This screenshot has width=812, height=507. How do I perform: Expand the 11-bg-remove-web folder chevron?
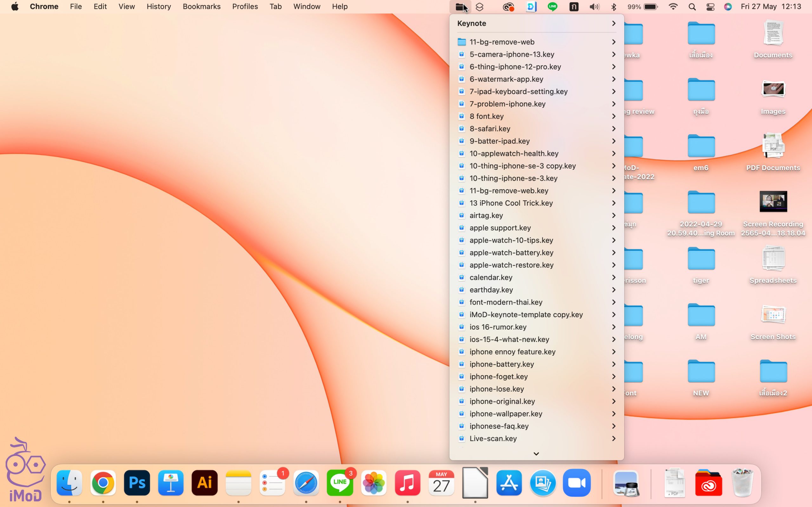[x=613, y=42]
